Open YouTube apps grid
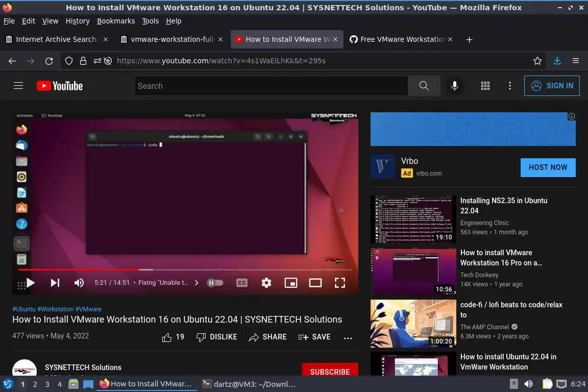Screen dimensions: 588x392 485,86
